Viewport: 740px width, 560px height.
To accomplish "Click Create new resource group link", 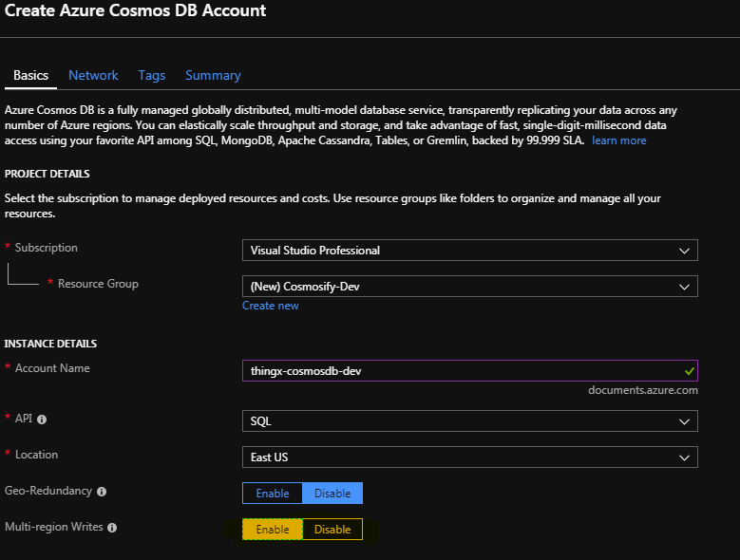I will 271,306.
